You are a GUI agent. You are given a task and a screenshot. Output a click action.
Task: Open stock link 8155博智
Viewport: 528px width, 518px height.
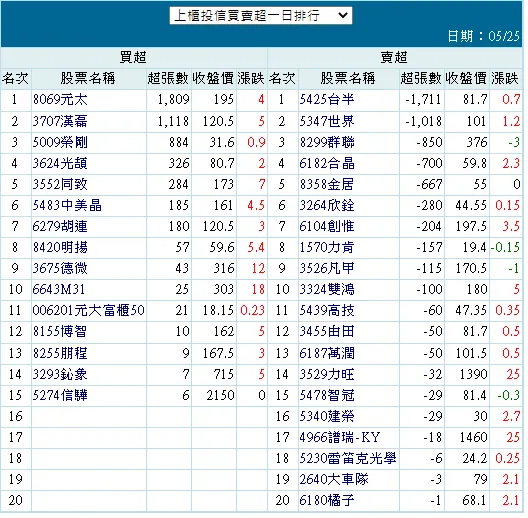tap(60, 331)
